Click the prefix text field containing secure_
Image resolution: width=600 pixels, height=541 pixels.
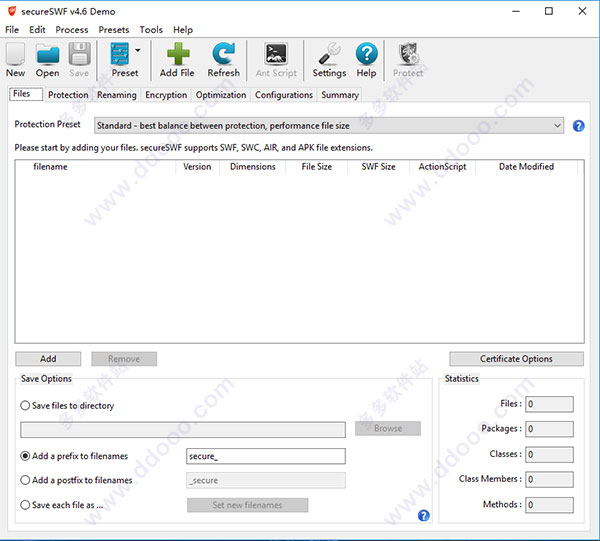tap(266, 456)
